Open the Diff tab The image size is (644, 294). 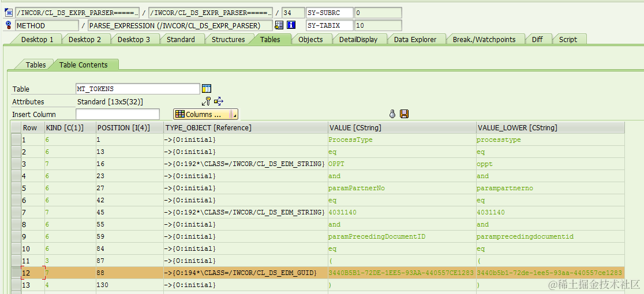click(x=537, y=39)
